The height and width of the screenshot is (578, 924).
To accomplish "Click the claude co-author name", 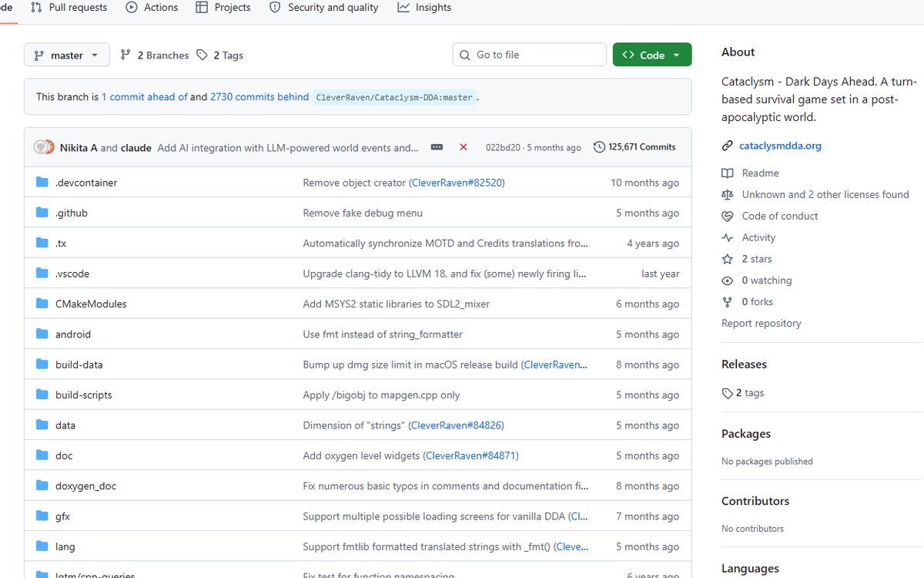I will pyautogui.click(x=136, y=148).
